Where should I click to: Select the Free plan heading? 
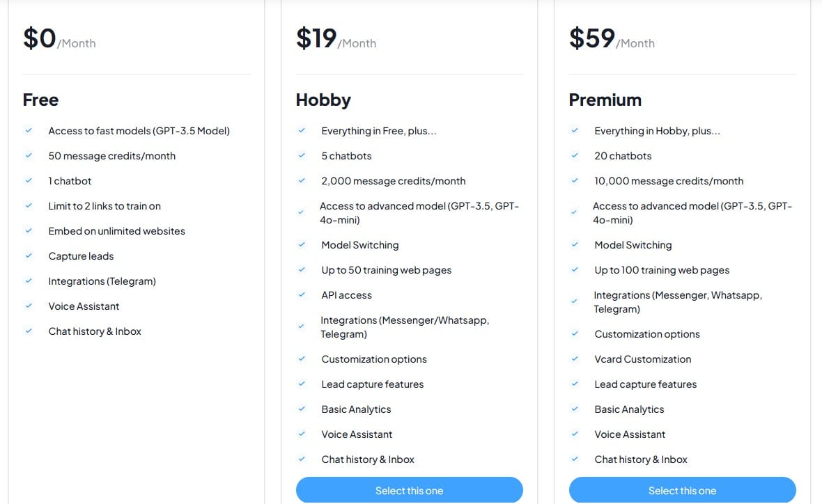pyautogui.click(x=40, y=100)
